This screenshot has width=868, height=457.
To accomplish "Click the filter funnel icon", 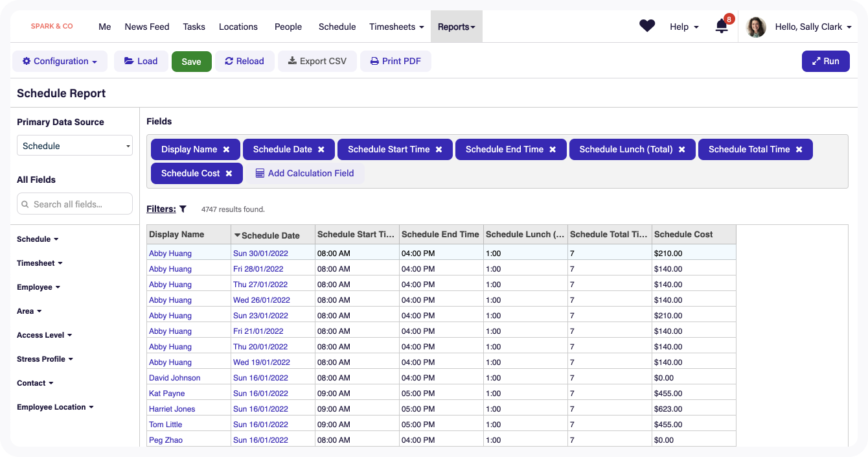I will [183, 209].
